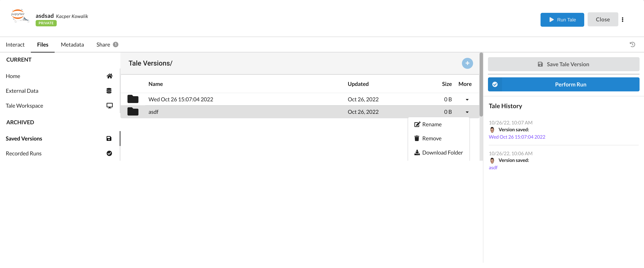Choose Download Folder in the context menu
Screen dimensions: 644x268
[442, 152]
